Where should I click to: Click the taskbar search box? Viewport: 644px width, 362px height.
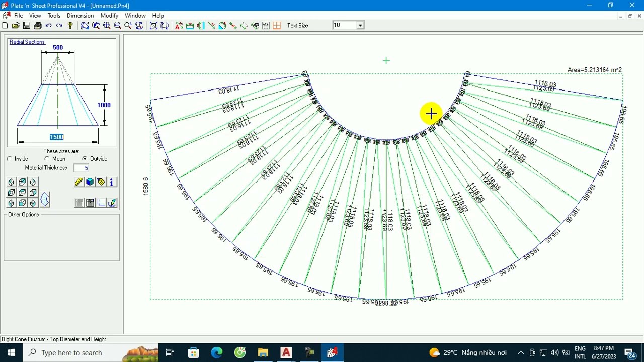coord(91,353)
